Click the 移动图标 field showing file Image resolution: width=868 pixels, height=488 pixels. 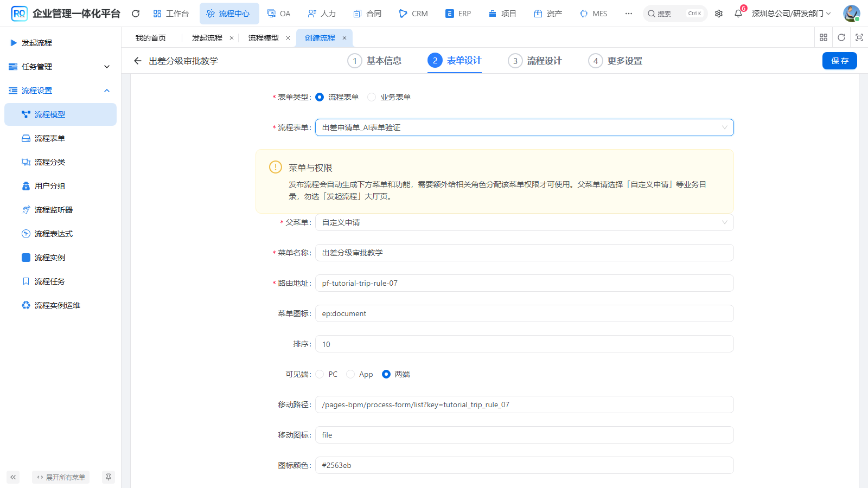click(x=524, y=435)
